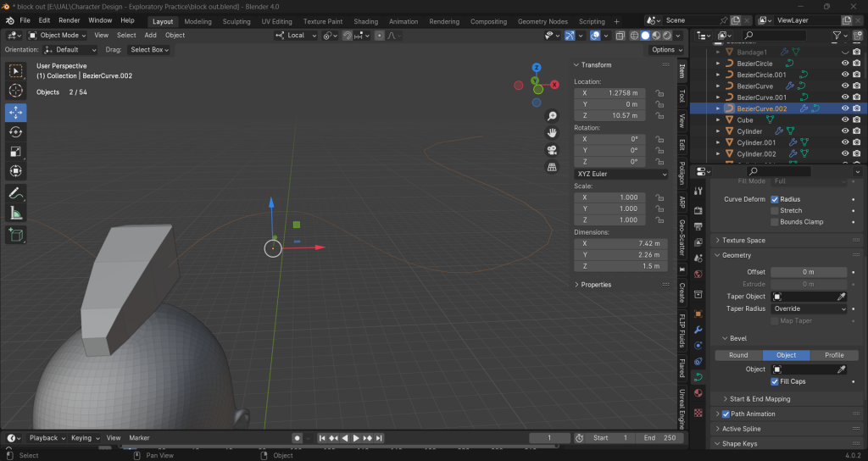Open the Drag Select Box dropdown
The width and height of the screenshot is (868, 461).
pos(149,50)
